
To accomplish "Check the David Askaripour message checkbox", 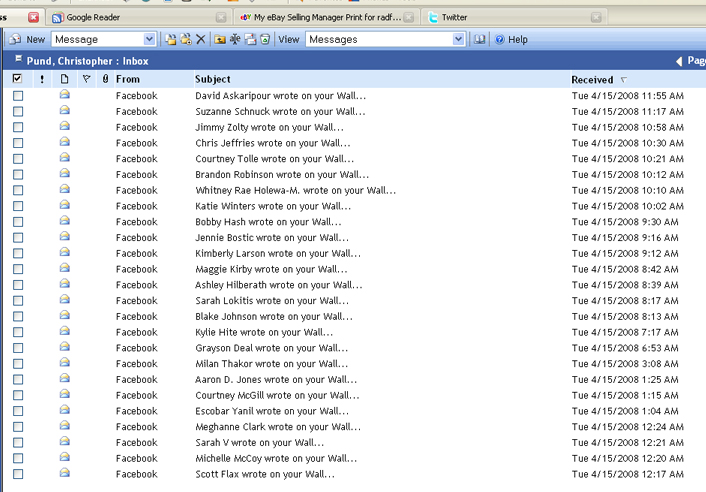I will tap(18, 96).
